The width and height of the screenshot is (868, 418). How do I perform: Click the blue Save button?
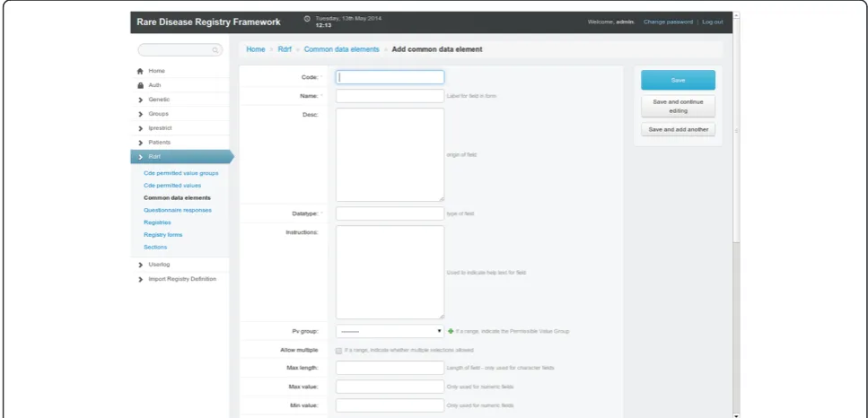[678, 80]
